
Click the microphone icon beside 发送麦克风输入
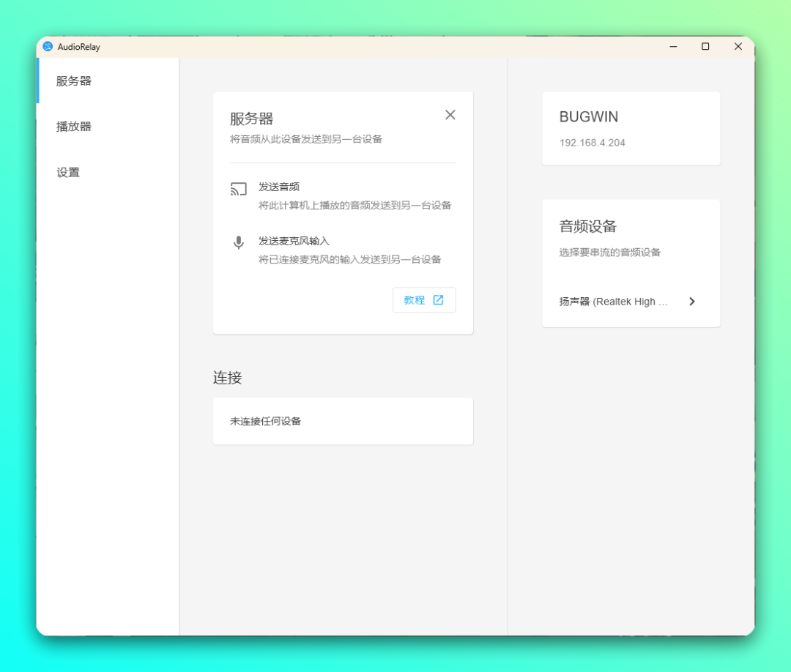[x=238, y=243]
